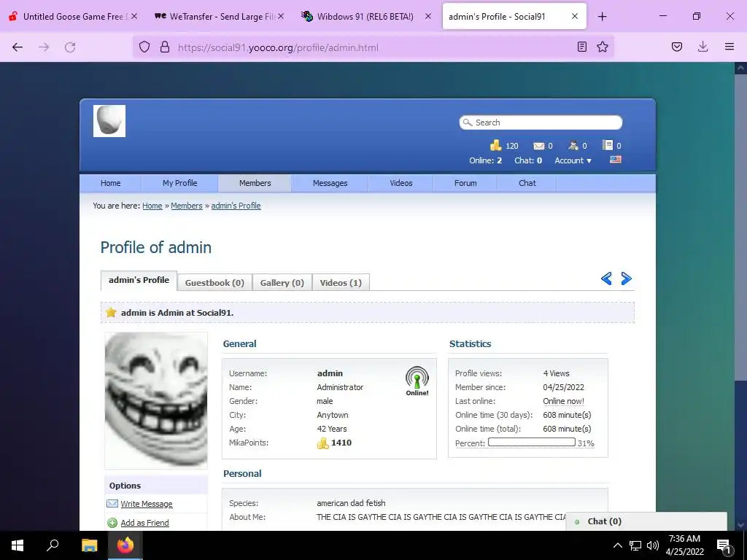747x560 pixels.
Task: Open the Chat navigation item
Action: pos(527,183)
